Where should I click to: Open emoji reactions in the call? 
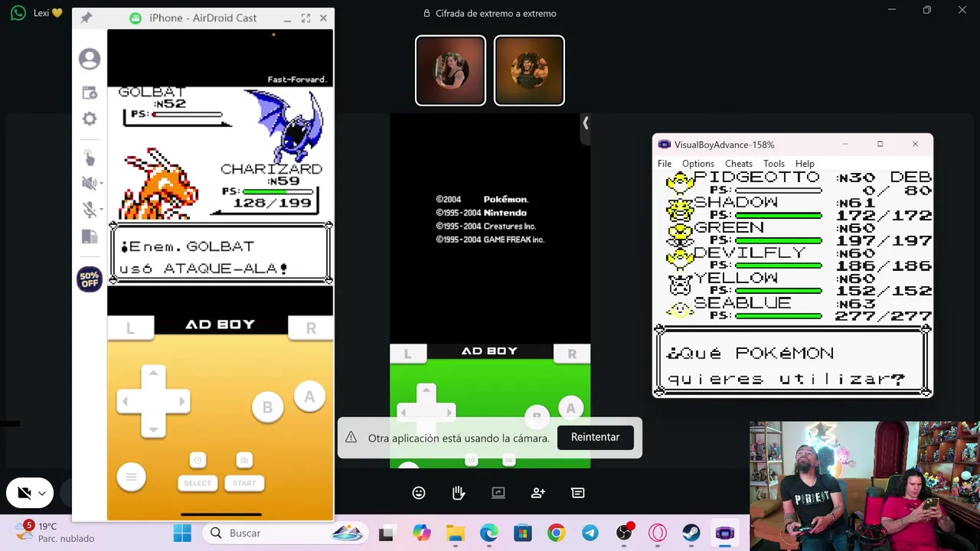[x=419, y=493]
